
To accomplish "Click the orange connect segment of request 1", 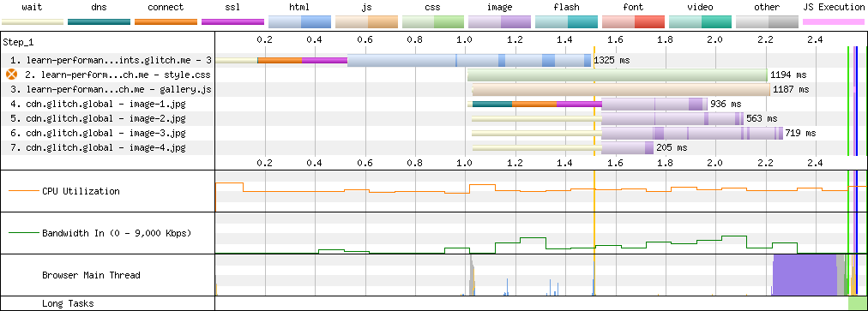I will tap(280, 60).
